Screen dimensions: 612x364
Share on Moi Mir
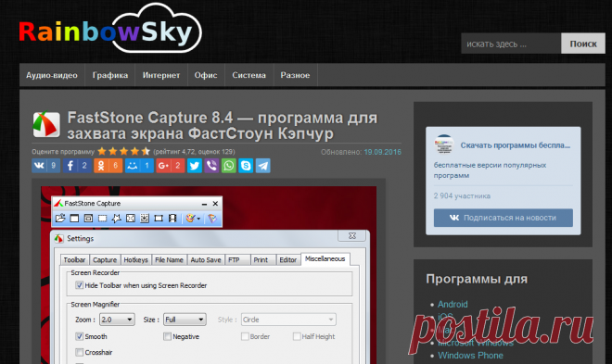[x=139, y=166]
